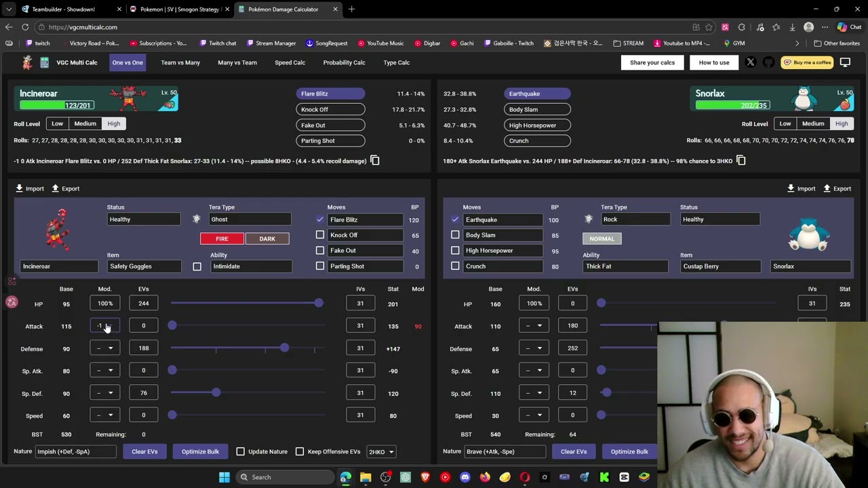The image size is (868, 488).
Task: Toggle Incineroar's Tera icon beside Ghost
Action: (197, 219)
